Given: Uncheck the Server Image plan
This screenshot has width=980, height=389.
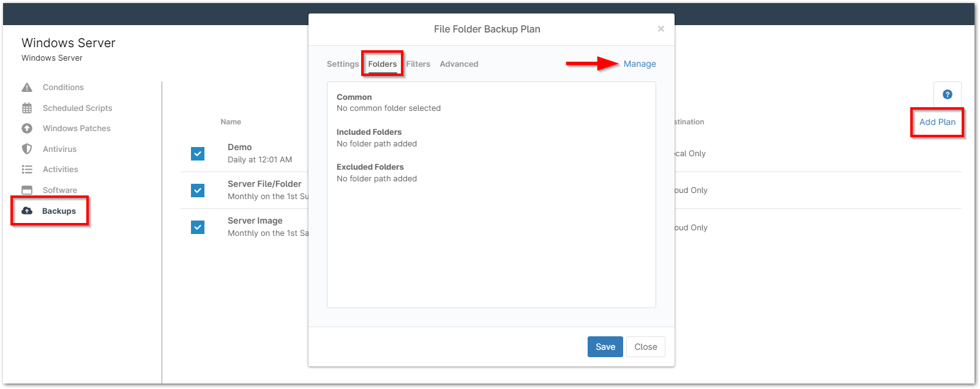Looking at the screenshot, I should click(198, 227).
